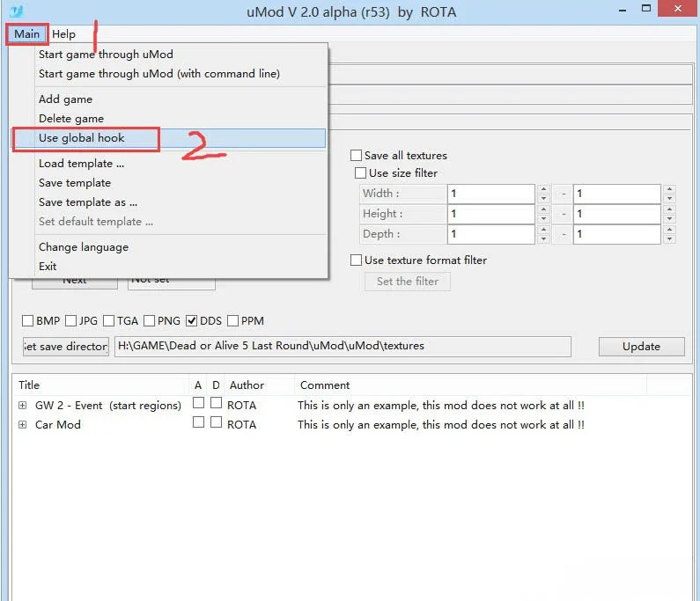Enable the Use texture format filter checkbox

[x=357, y=260]
